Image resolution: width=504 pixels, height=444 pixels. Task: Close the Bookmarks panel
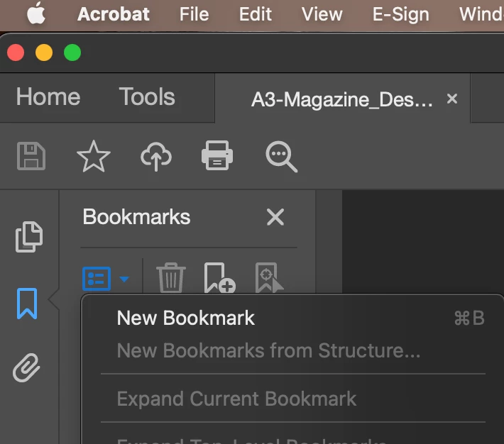pos(275,217)
